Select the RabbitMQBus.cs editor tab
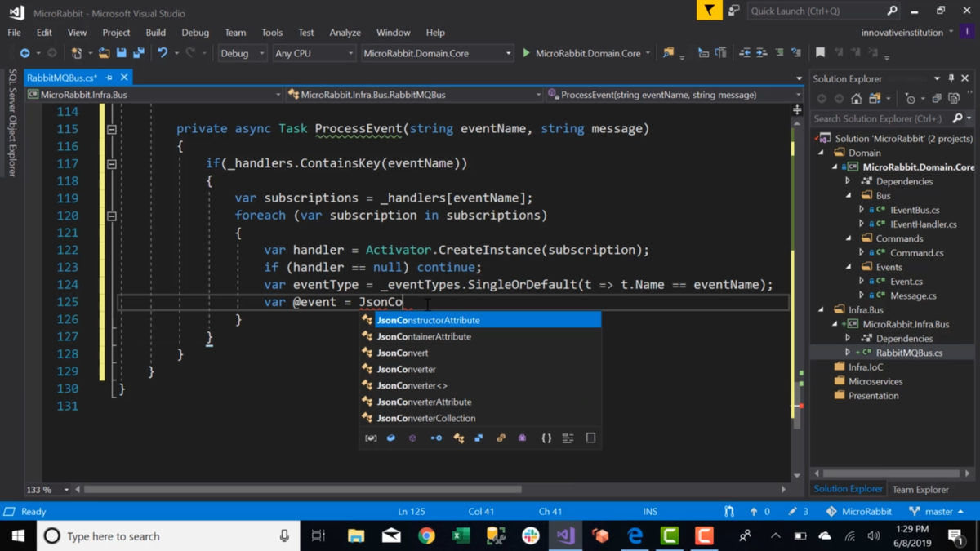Image resolution: width=980 pixels, height=551 pixels. (61, 78)
